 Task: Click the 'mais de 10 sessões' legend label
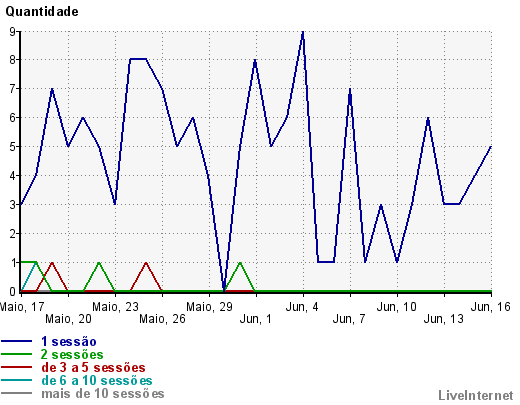click(x=103, y=393)
